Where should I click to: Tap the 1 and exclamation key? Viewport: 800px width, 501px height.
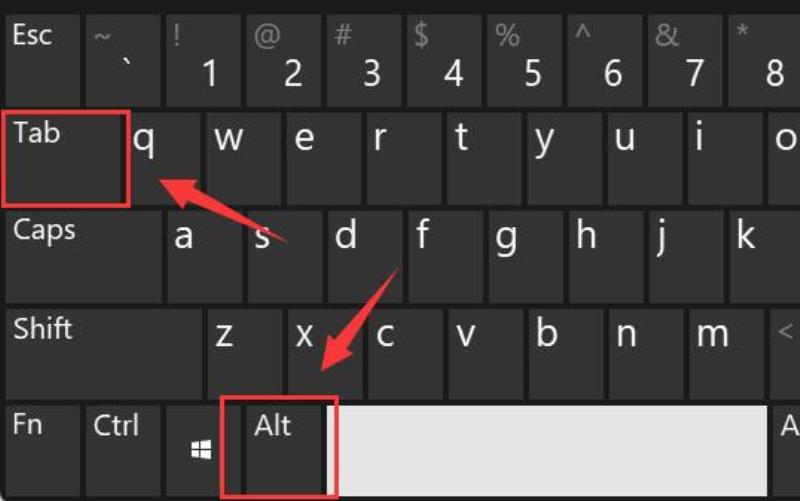(203, 60)
